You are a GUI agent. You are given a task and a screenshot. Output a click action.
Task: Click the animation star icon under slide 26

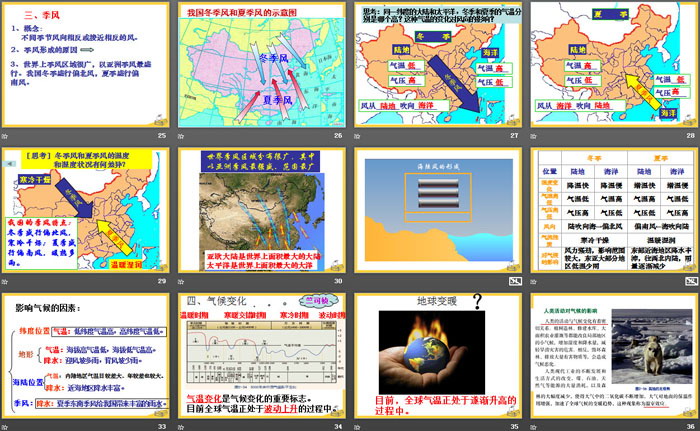[x=181, y=135]
